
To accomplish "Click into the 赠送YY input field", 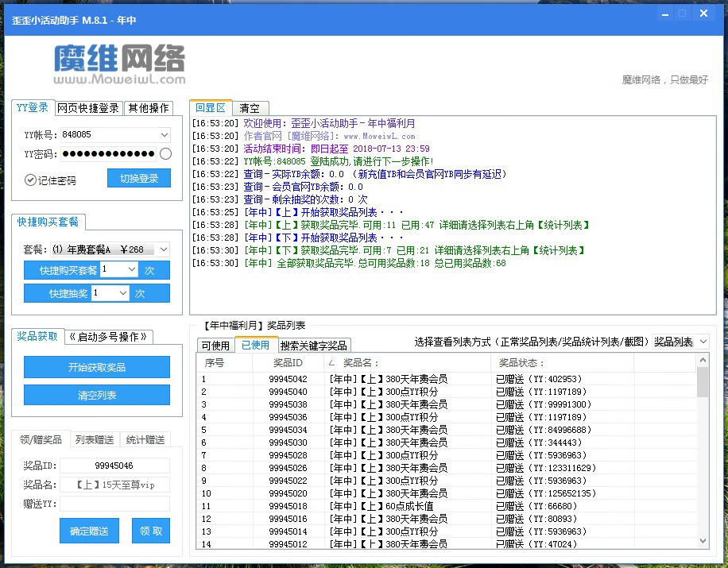I will [114, 504].
